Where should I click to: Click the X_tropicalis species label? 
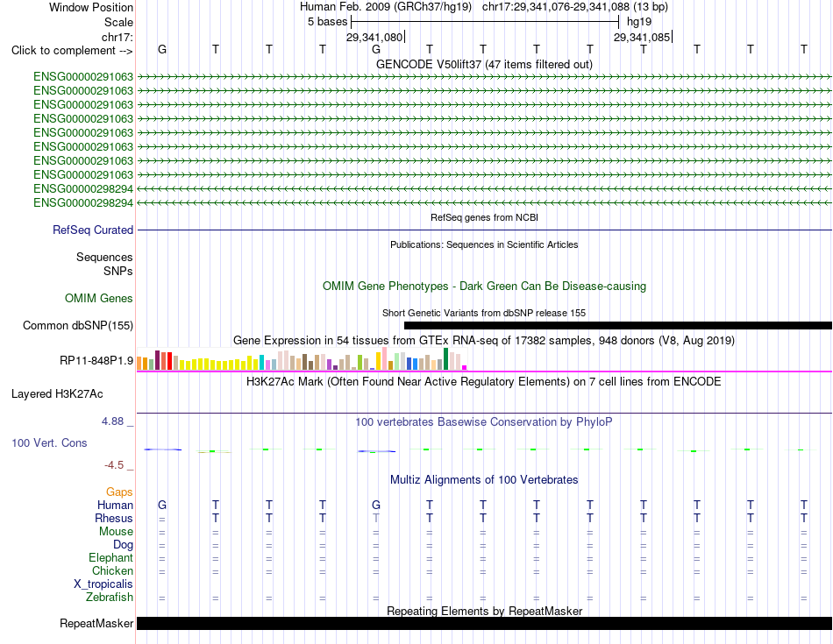[x=103, y=584]
